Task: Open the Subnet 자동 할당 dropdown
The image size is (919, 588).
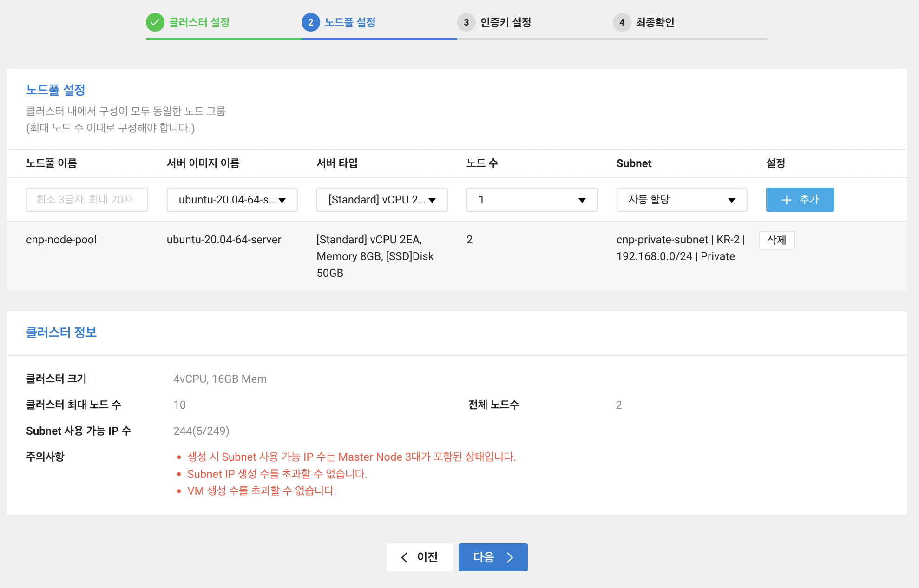Action: pyautogui.click(x=681, y=200)
